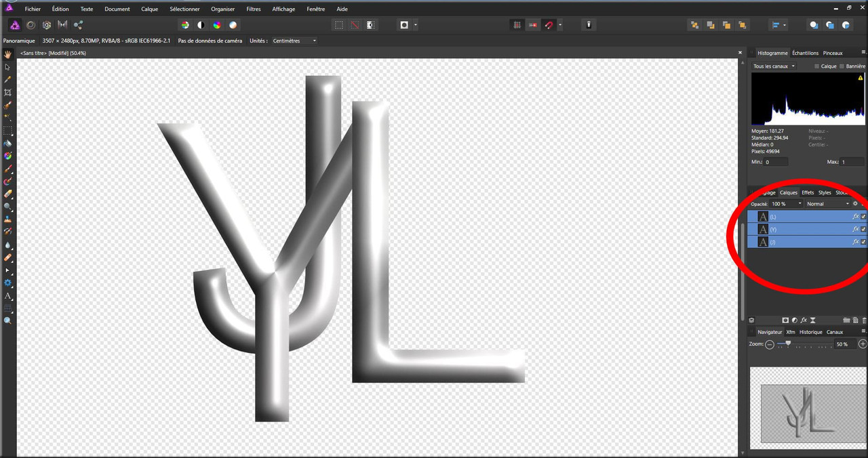Click the Deselect icon in toolbar
The height and width of the screenshot is (458, 868).
point(355,25)
